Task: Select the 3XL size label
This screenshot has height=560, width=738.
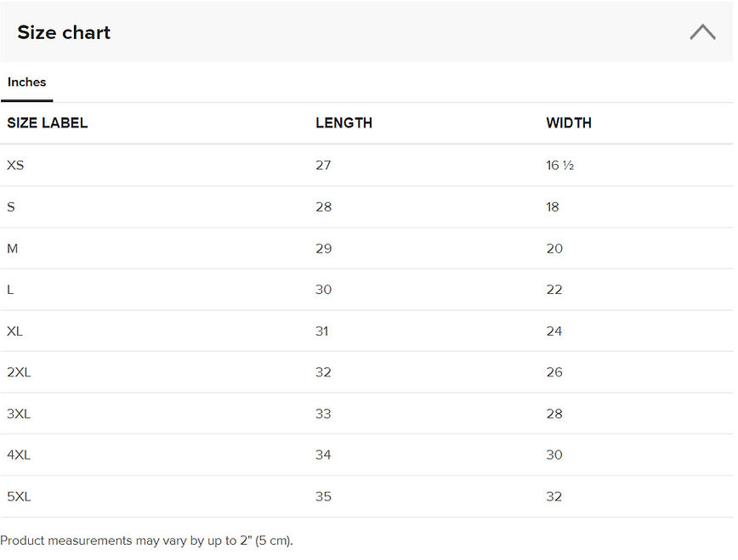Action: [x=19, y=414]
